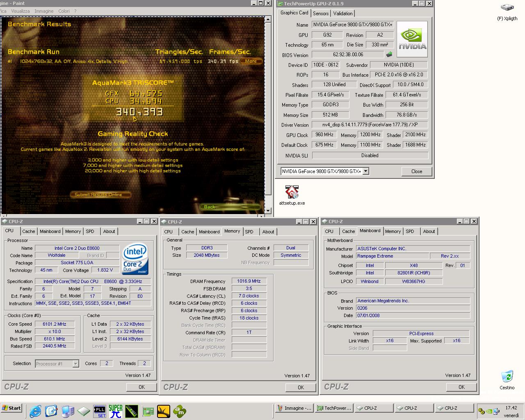This screenshot has width=525, height=420.
Task: Launch AquaMark green 'am' icon in quick launch
Action: tap(180, 411)
